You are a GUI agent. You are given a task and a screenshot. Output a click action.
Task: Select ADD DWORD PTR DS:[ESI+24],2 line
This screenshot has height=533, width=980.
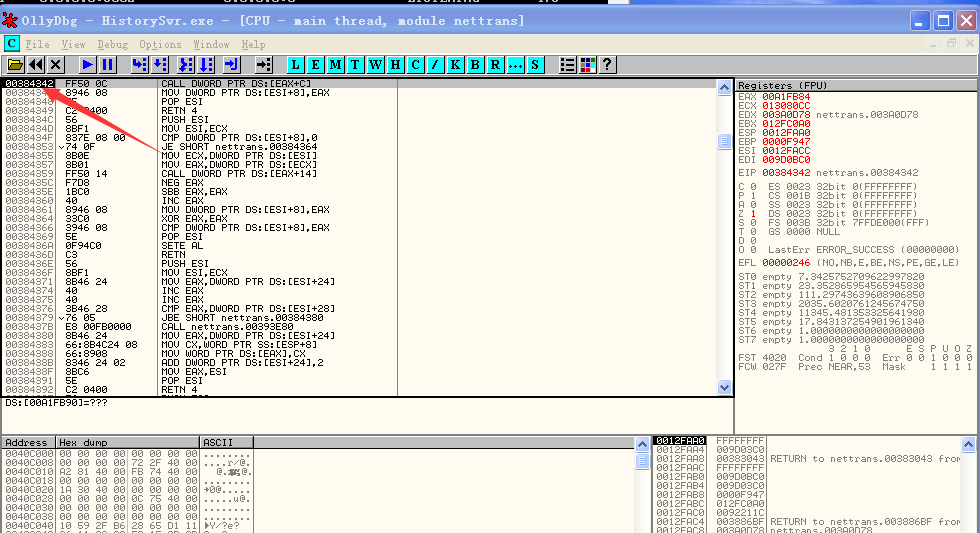242,362
